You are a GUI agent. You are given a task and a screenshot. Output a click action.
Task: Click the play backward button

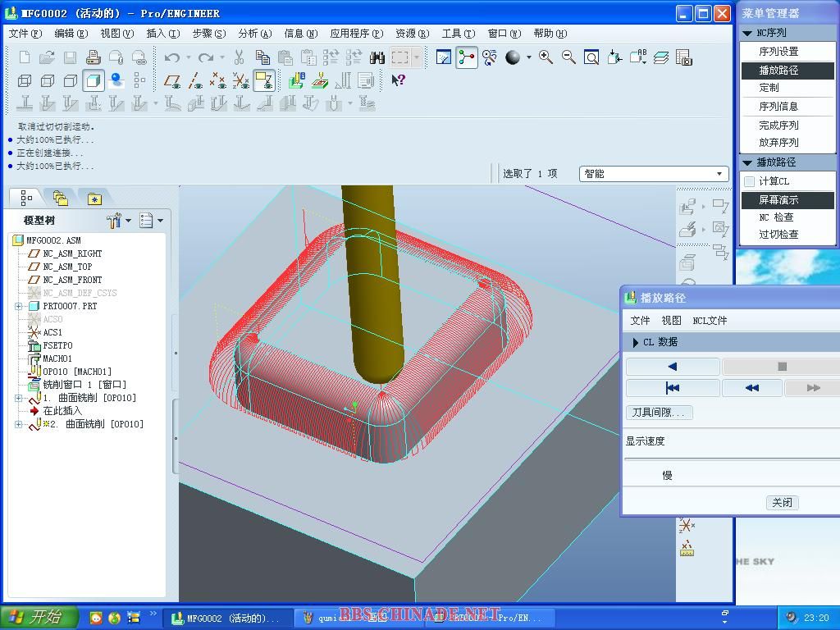673,367
